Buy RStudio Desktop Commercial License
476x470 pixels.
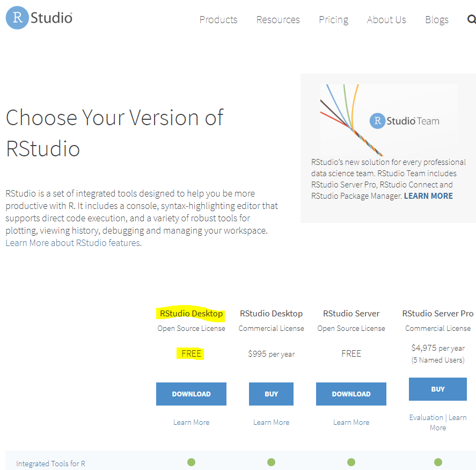pos(271,394)
